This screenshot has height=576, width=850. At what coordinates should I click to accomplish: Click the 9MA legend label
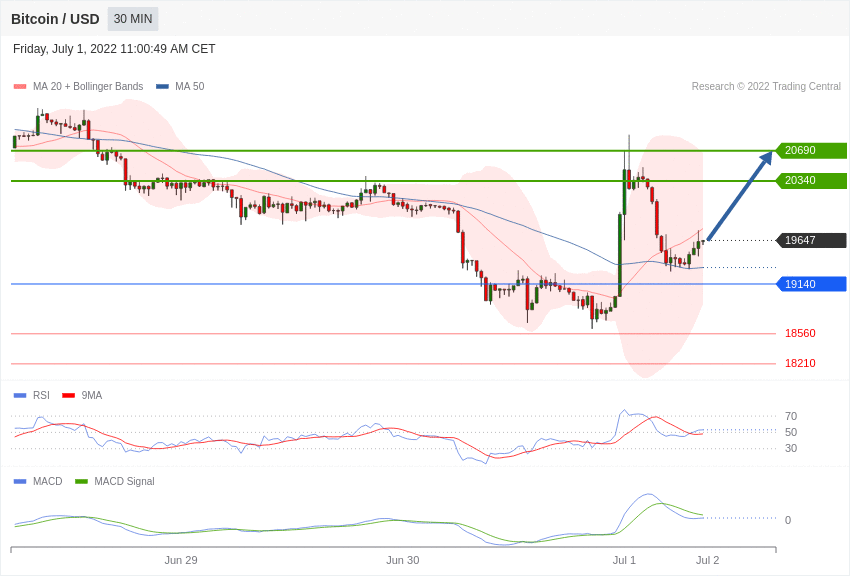coord(92,395)
